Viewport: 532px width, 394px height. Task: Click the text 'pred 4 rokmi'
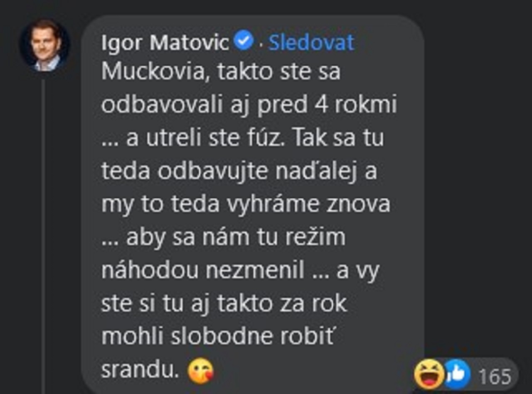pos(327,106)
